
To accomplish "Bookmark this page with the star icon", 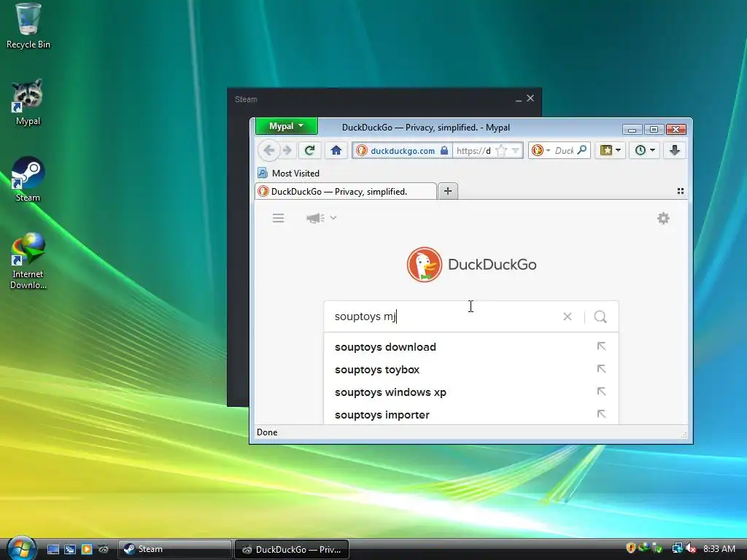I will tap(500, 150).
